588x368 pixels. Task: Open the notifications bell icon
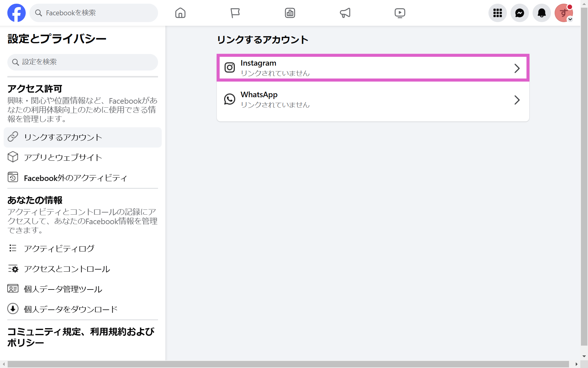tap(542, 13)
